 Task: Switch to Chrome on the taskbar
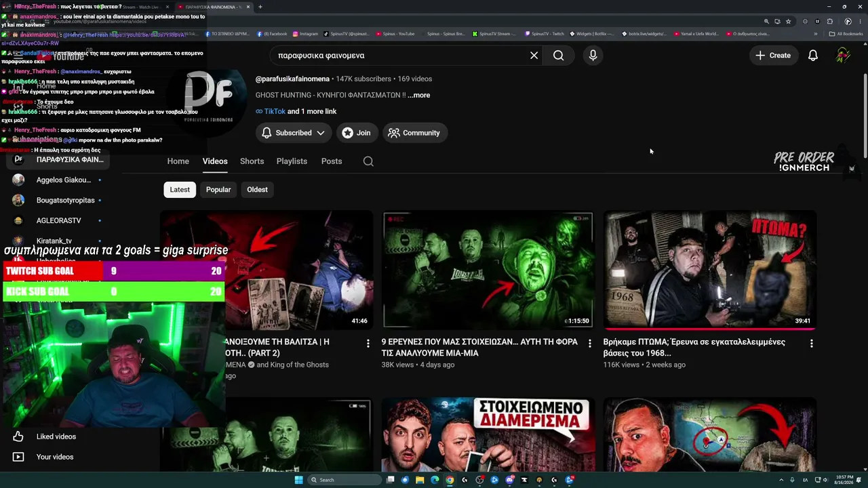[450, 480]
